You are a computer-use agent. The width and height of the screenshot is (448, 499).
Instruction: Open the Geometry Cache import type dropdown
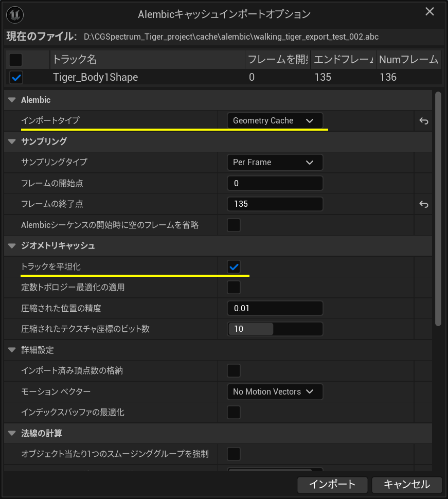[x=275, y=120]
